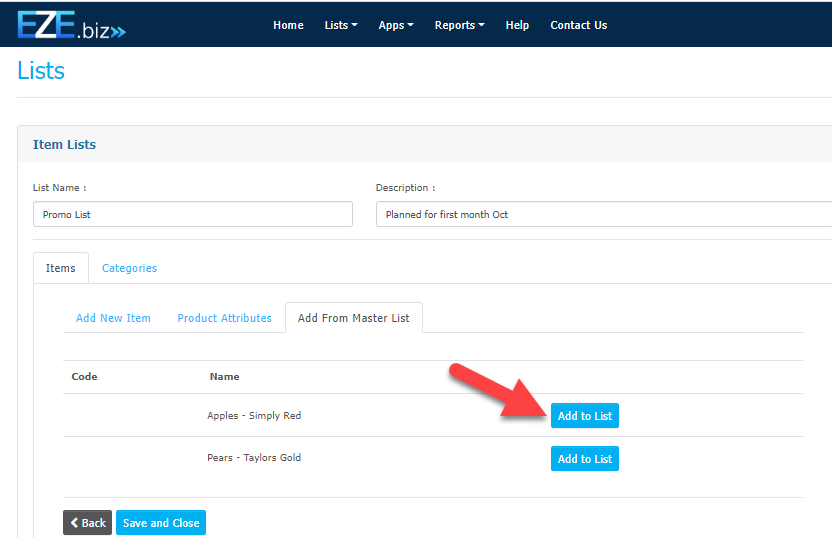Go to the Help page

tap(517, 25)
